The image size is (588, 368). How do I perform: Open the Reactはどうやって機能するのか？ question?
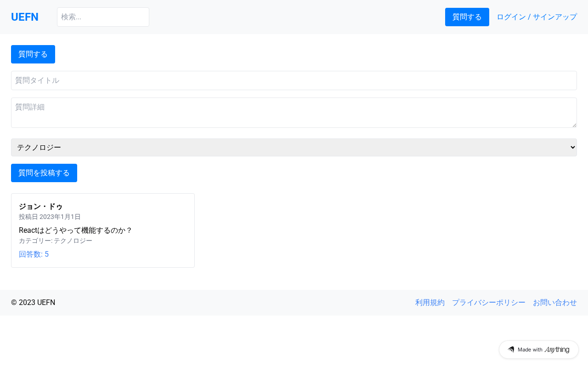tap(75, 230)
